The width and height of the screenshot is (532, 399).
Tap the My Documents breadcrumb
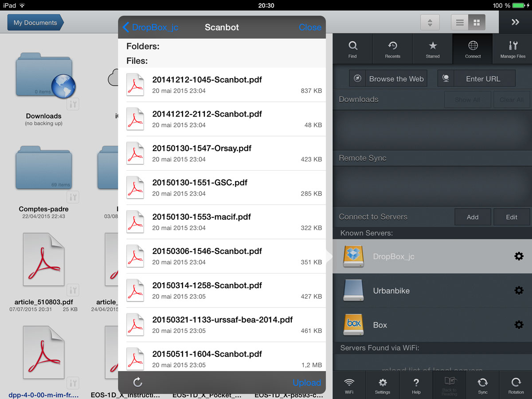35,23
